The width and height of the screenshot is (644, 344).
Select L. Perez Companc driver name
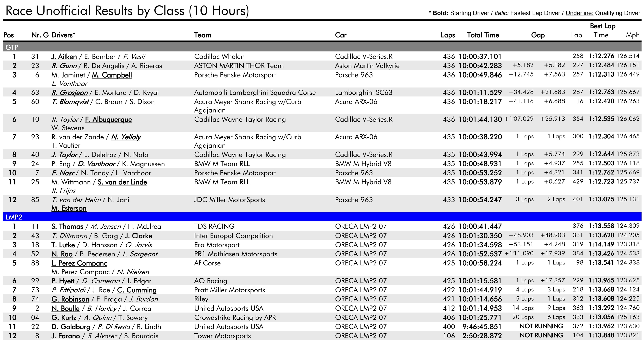click(79, 263)
